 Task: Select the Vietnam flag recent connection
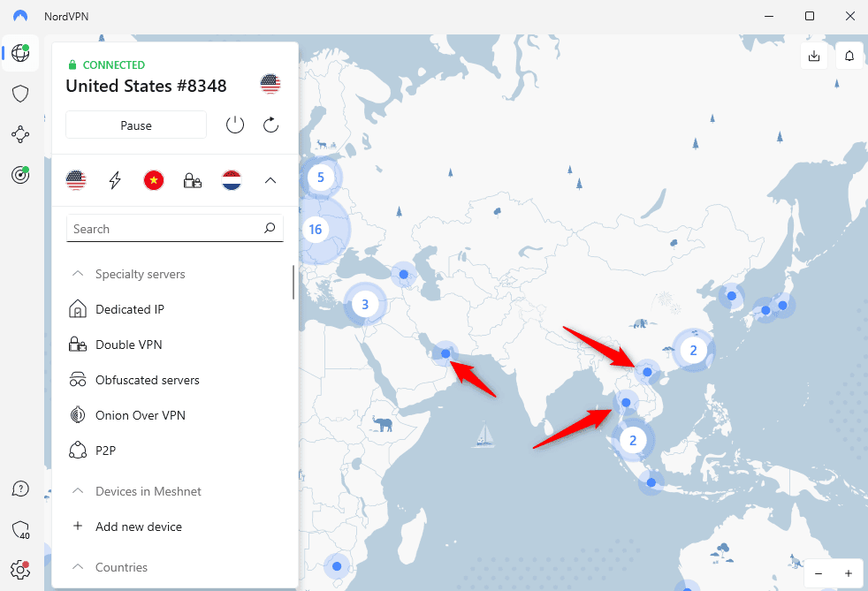[x=154, y=181]
